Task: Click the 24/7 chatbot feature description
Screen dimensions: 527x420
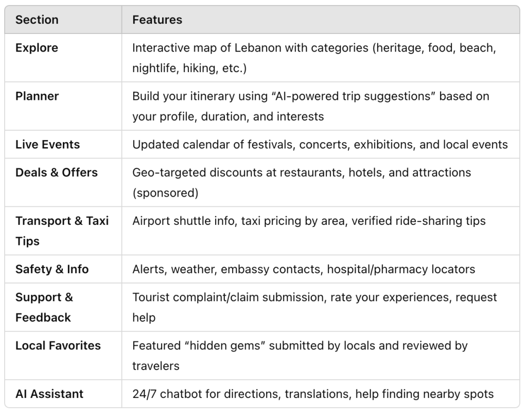Action: [x=312, y=394]
